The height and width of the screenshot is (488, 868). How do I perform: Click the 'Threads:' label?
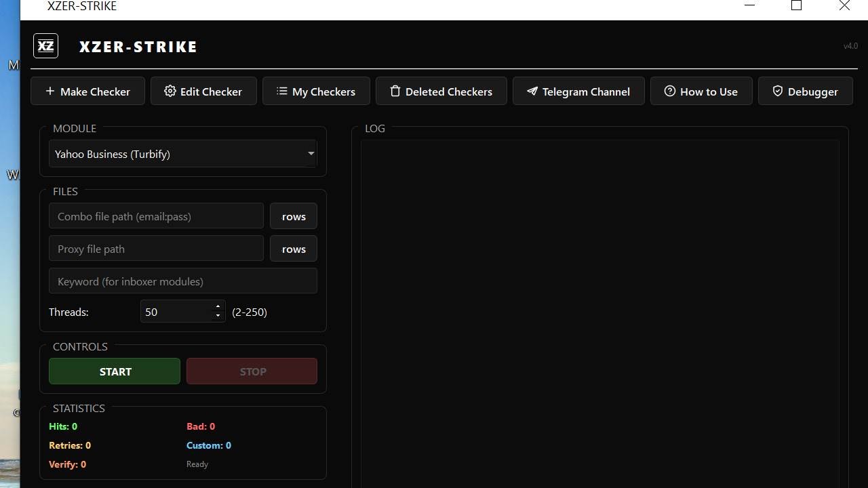68,312
